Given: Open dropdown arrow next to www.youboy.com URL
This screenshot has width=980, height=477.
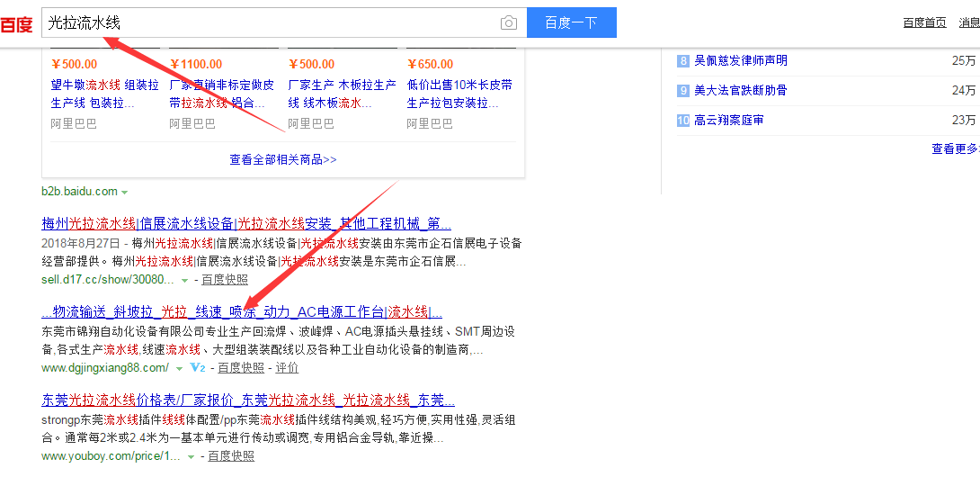Looking at the screenshot, I should pyautogui.click(x=190, y=456).
